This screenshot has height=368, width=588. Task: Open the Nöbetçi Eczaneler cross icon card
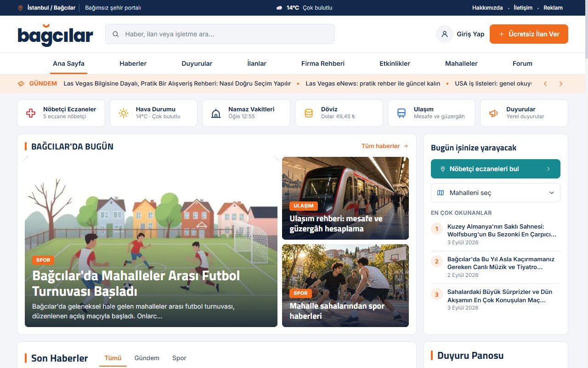coord(61,113)
